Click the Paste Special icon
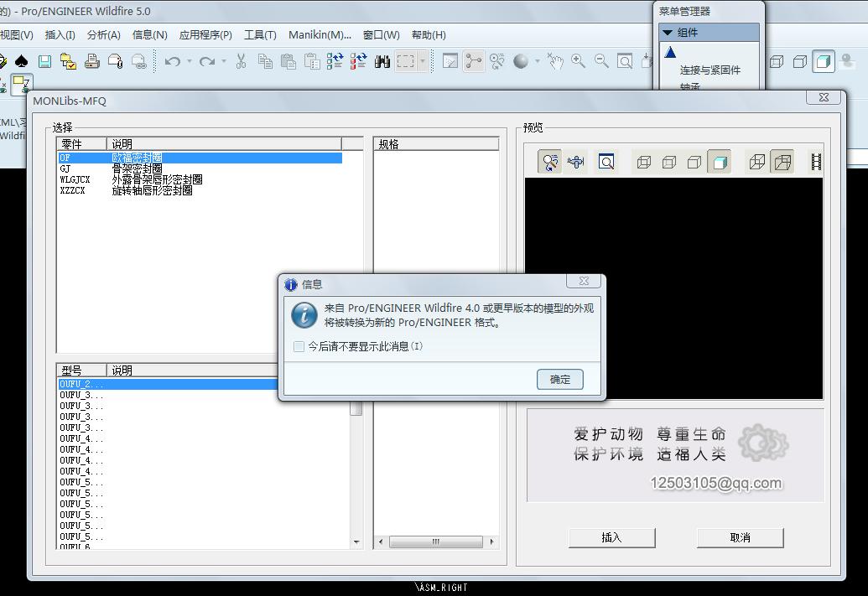Screen dimensions: 868x596 click(x=312, y=61)
